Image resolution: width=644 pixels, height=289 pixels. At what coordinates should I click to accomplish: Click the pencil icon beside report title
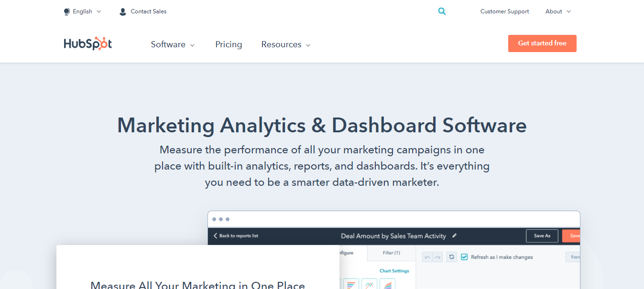coord(454,235)
